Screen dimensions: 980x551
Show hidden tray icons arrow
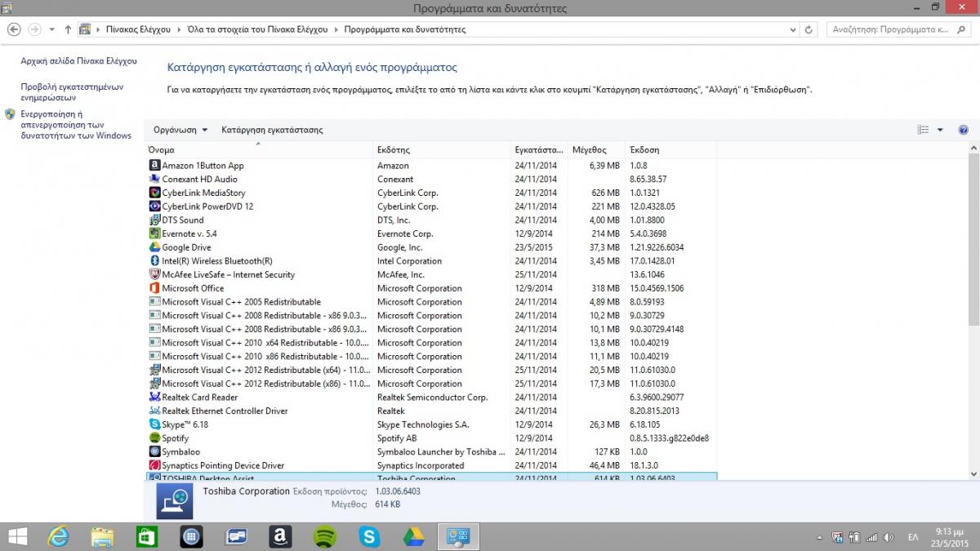pos(819,537)
